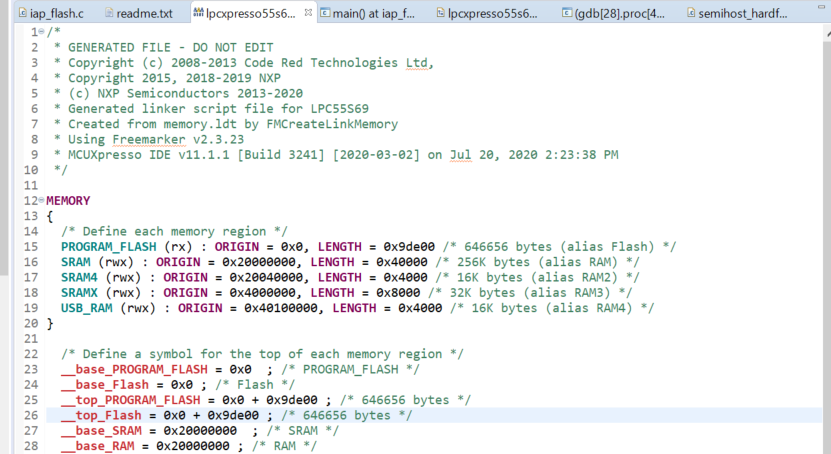Image resolution: width=831 pixels, height=454 pixels.
Task: Click __base_SRAM symbol on line 27
Action: pos(101,431)
